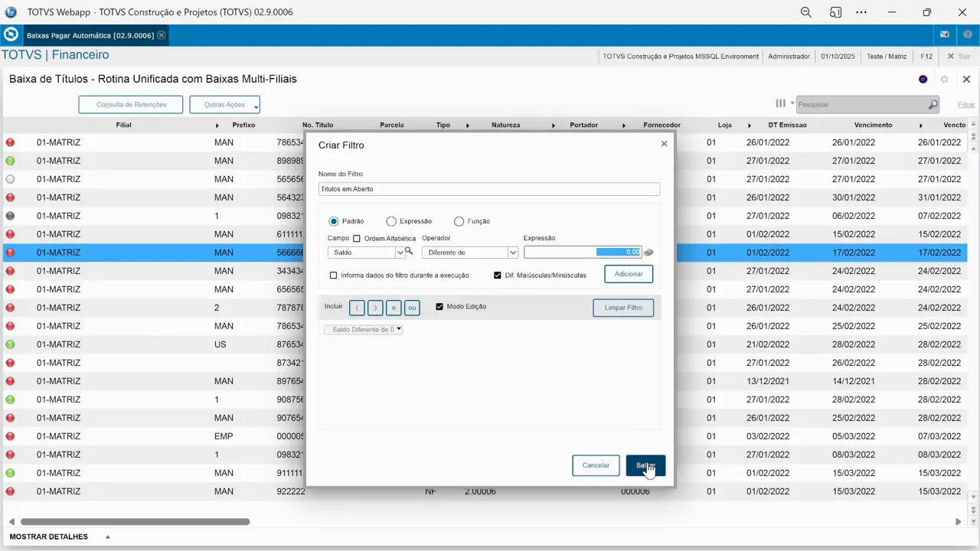Click the red status indicator on the first row
This screenshot has width=980, height=551.
[x=8, y=142]
